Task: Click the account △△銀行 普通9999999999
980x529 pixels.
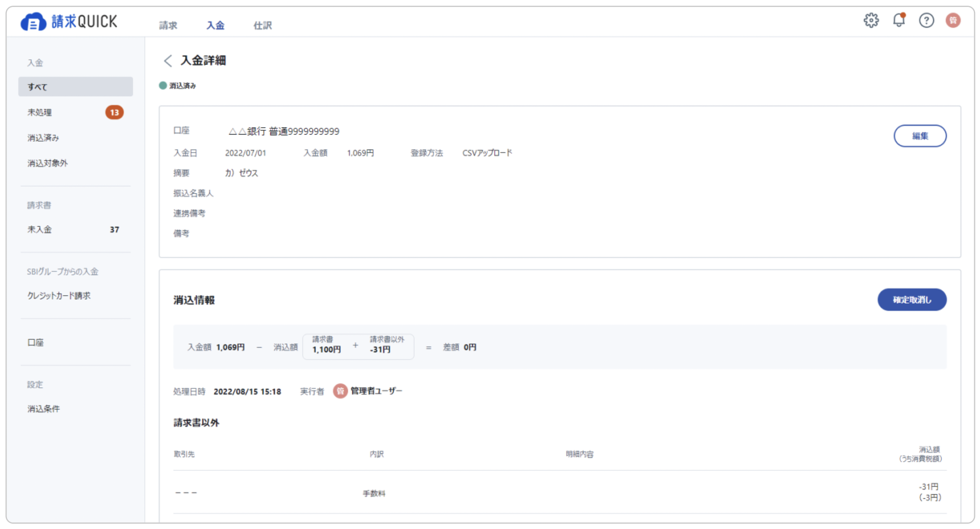Action: pos(284,131)
